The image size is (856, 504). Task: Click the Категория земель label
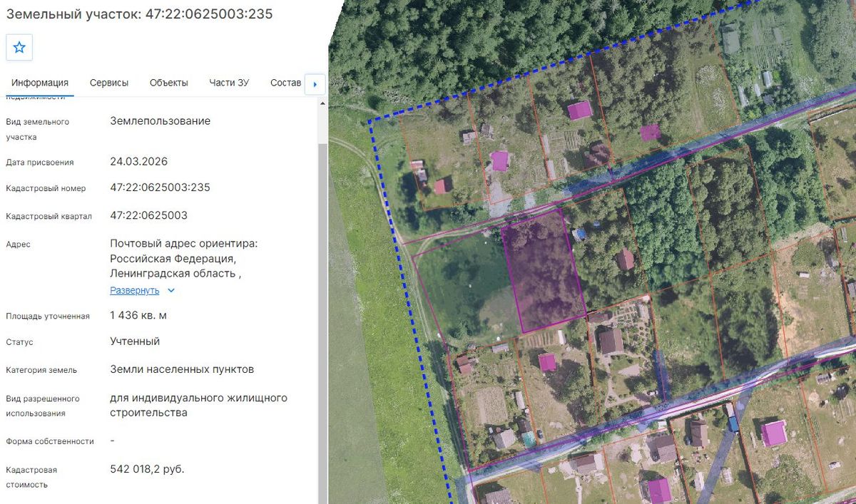pos(41,370)
